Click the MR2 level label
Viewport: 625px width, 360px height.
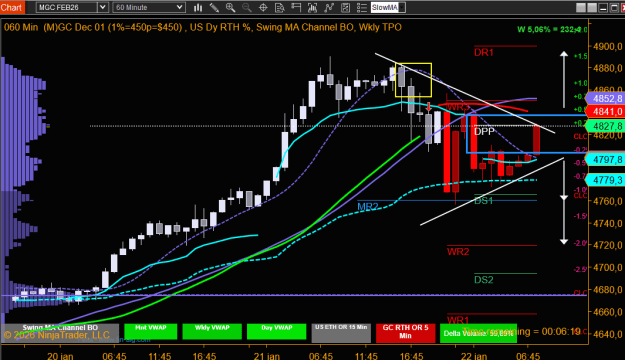pos(368,207)
